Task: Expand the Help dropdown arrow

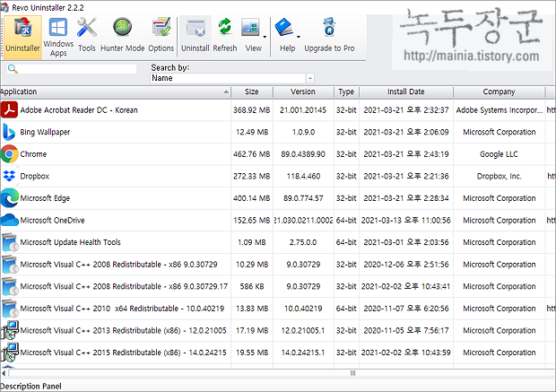Action: click(299, 37)
